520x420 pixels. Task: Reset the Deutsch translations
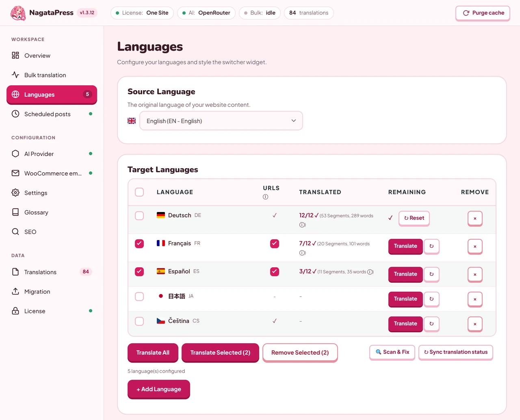[x=414, y=218]
